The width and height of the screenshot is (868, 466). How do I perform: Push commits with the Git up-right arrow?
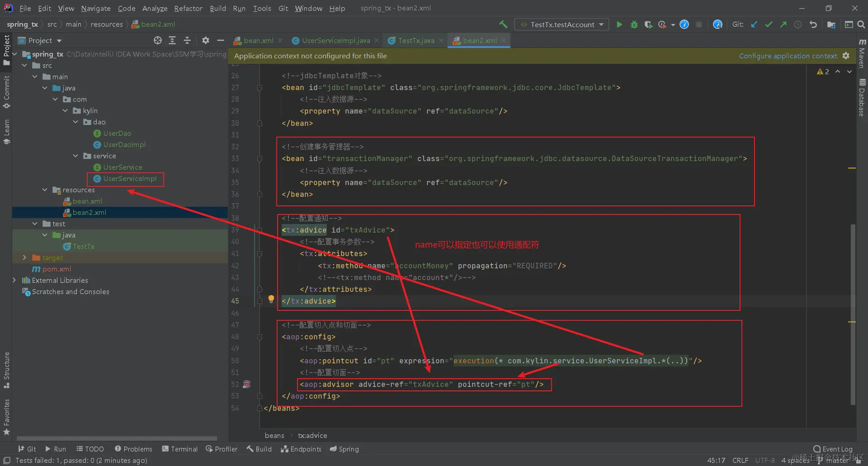[x=783, y=24]
